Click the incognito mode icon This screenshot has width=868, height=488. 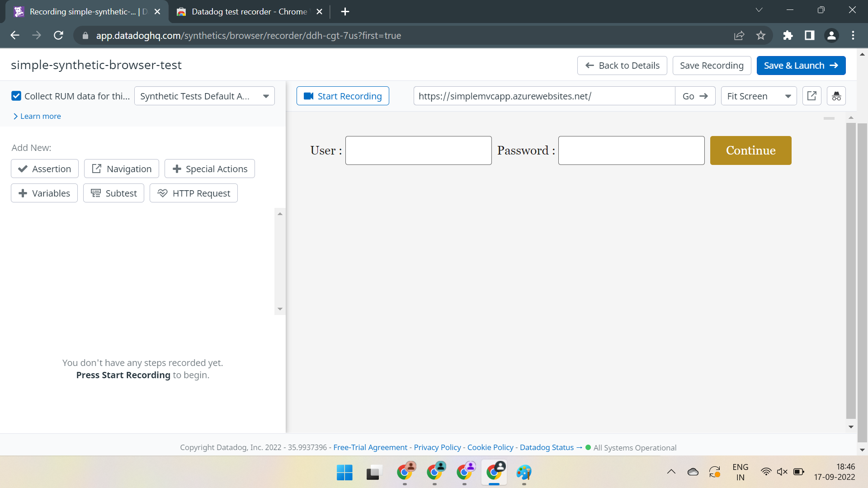tap(836, 96)
